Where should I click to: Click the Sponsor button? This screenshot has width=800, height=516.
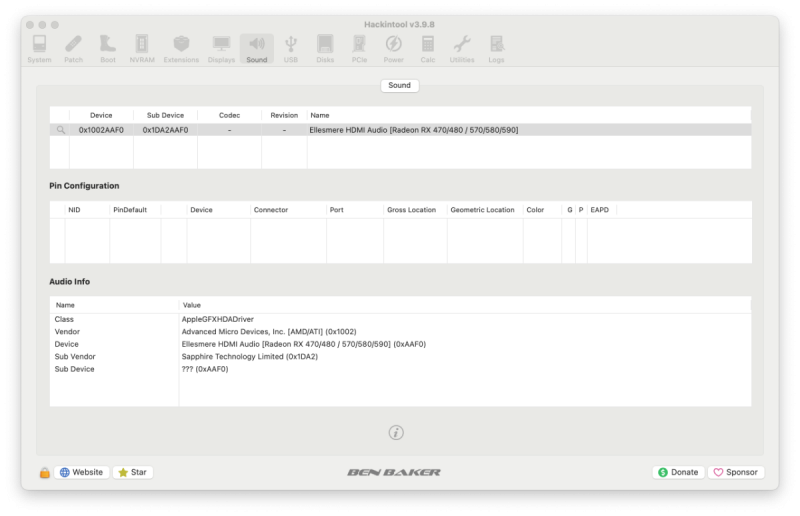pos(736,473)
